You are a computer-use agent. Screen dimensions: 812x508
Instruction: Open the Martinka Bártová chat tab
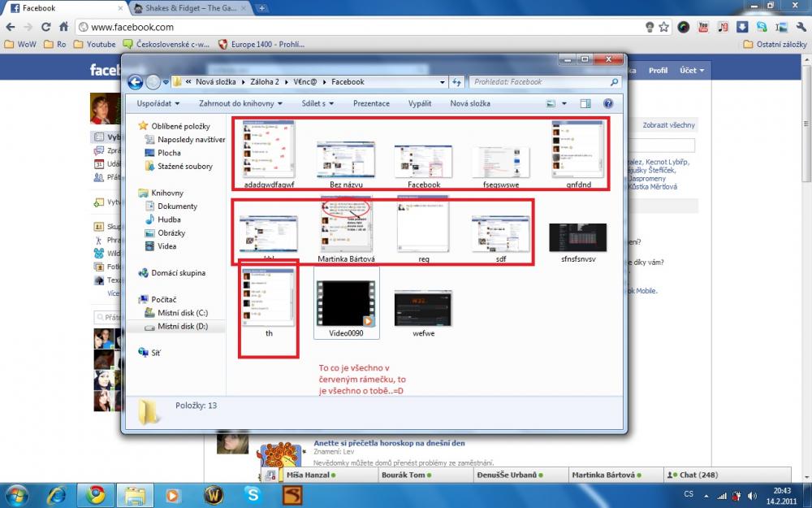(616, 475)
